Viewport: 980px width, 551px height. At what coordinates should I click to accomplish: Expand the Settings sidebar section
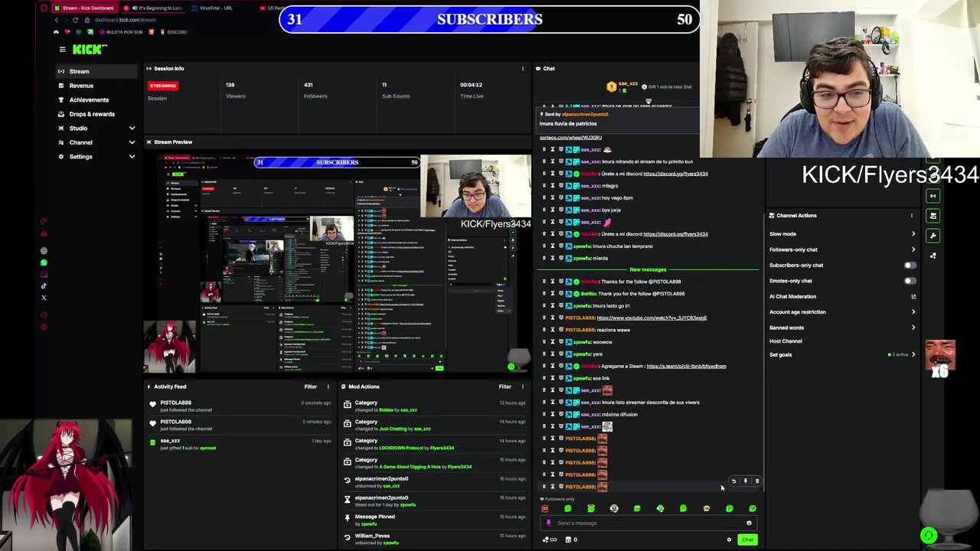coord(96,156)
